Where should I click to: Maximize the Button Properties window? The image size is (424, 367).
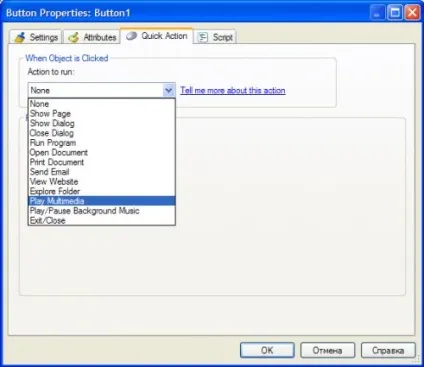tap(395, 13)
